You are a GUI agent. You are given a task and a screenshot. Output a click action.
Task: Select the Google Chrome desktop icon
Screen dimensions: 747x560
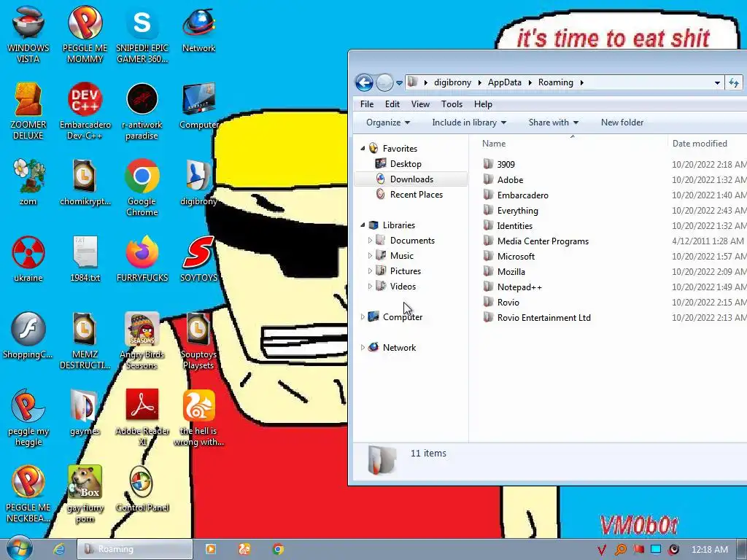(x=142, y=187)
